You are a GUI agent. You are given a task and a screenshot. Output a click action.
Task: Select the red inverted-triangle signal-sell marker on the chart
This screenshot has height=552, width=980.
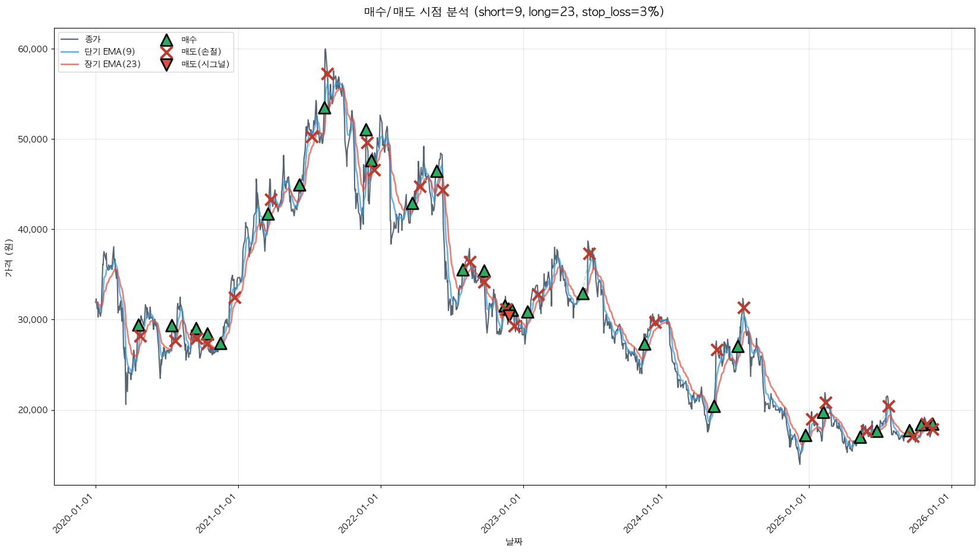[x=508, y=314]
